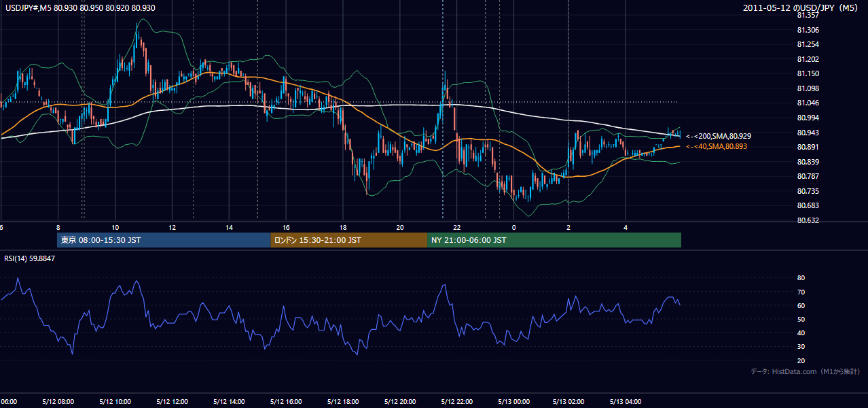Click price axis value 80.994

click(x=808, y=118)
